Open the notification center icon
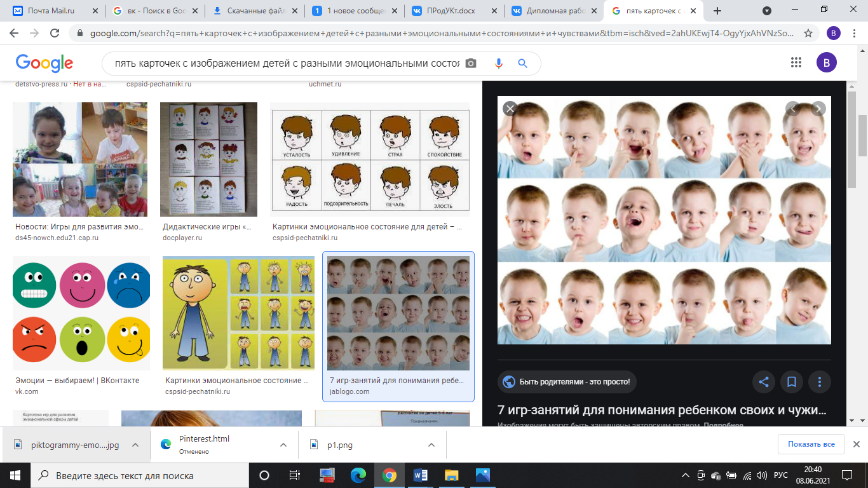Image resolution: width=868 pixels, height=488 pixels. 847,475
